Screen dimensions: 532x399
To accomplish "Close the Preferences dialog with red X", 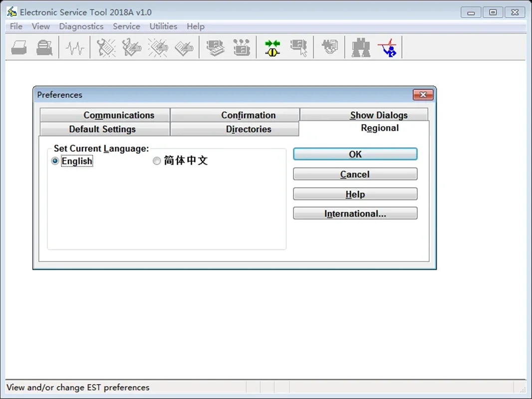I will [423, 95].
